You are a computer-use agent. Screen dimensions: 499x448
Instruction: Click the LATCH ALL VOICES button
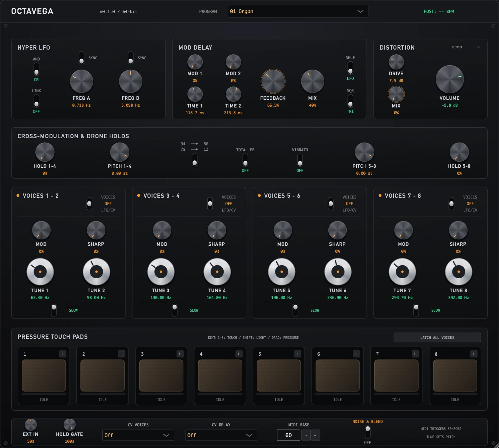(x=437, y=337)
